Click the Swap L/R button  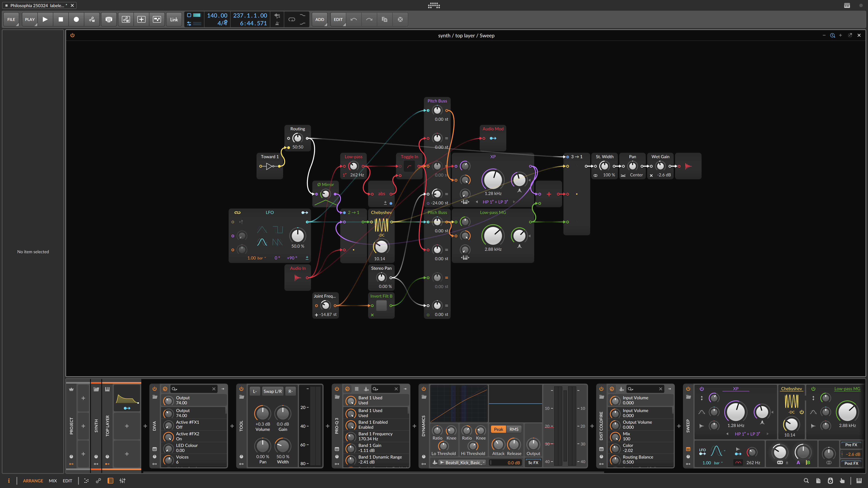coord(272,391)
